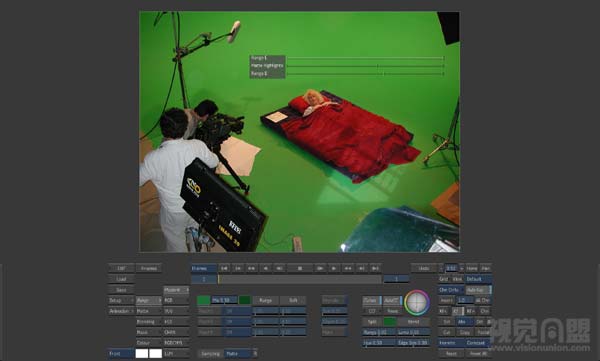
Task: Toggle the Auto Key button
Action: [x=478, y=290]
